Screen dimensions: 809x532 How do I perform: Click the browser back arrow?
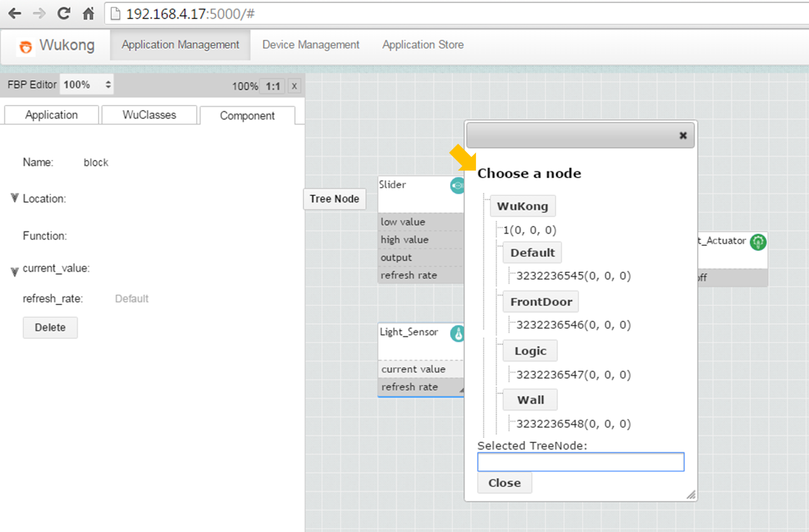(x=14, y=13)
